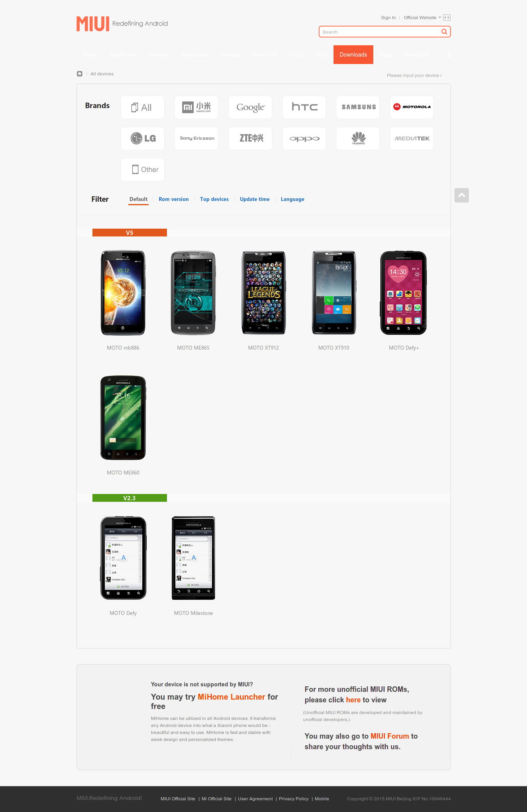Toggle the page width icon
Image resolution: width=527 pixels, height=812 pixels.
pos(447,18)
